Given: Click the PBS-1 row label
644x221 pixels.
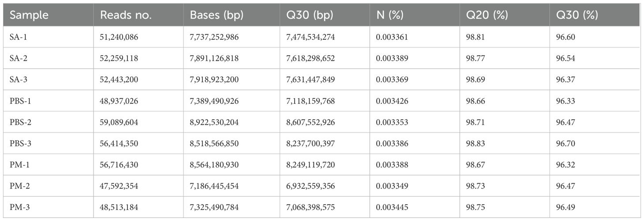Looking at the screenshot, I should [20, 101].
